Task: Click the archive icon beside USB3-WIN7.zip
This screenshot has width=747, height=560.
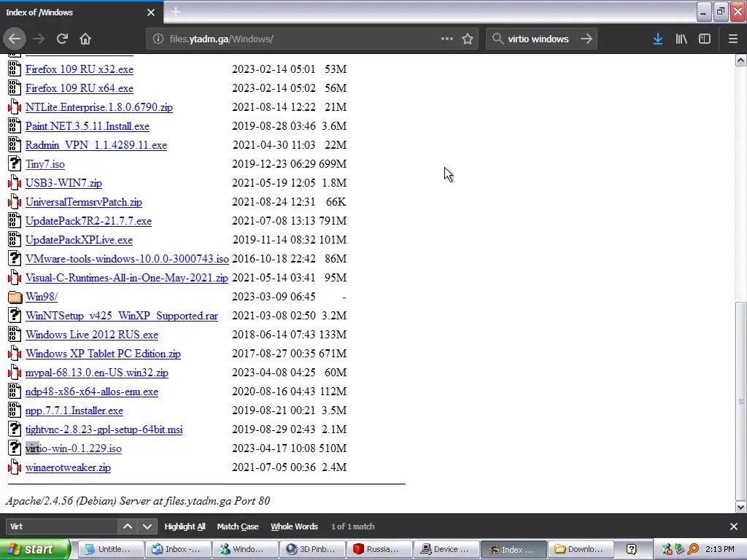Action: coord(15,183)
